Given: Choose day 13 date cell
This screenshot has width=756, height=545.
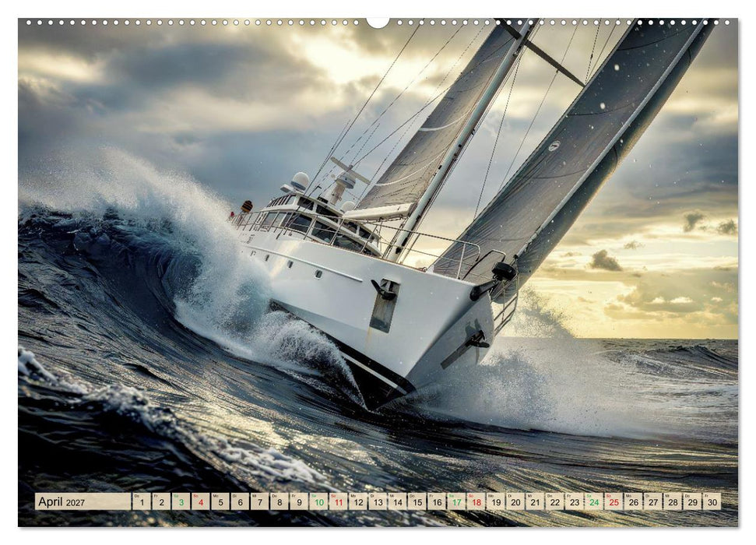Looking at the screenshot, I should [x=378, y=501].
